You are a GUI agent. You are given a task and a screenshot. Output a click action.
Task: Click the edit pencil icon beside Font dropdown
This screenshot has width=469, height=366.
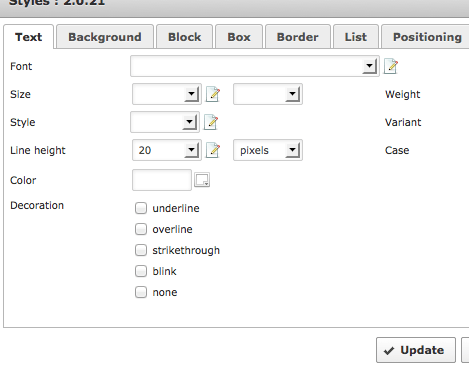point(391,66)
